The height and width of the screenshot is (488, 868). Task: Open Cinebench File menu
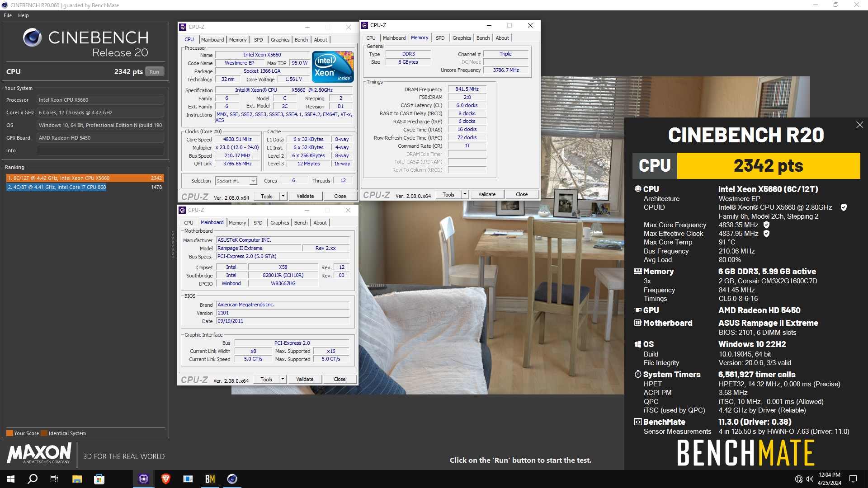click(8, 15)
